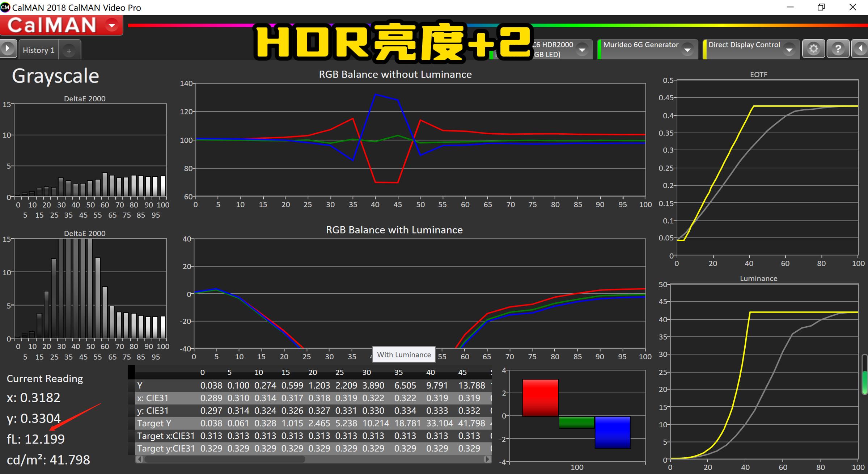The image size is (868, 474).
Task: Click the table cell showing 41.798
Action: tap(471, 423)
